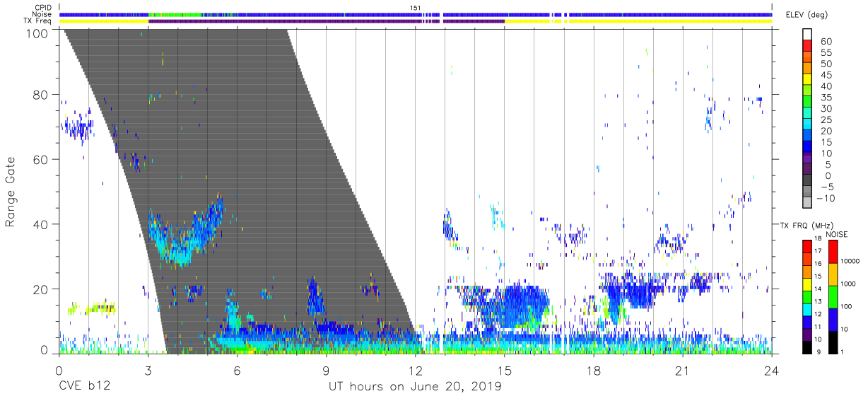Click the CPID value 151

(x=416, y=8)
